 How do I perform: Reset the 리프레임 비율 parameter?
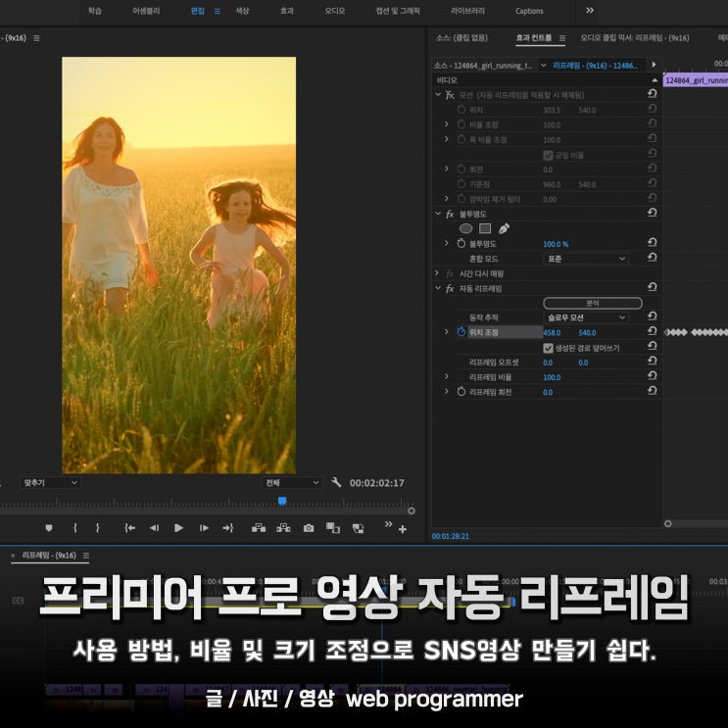(x=653, y=375)
